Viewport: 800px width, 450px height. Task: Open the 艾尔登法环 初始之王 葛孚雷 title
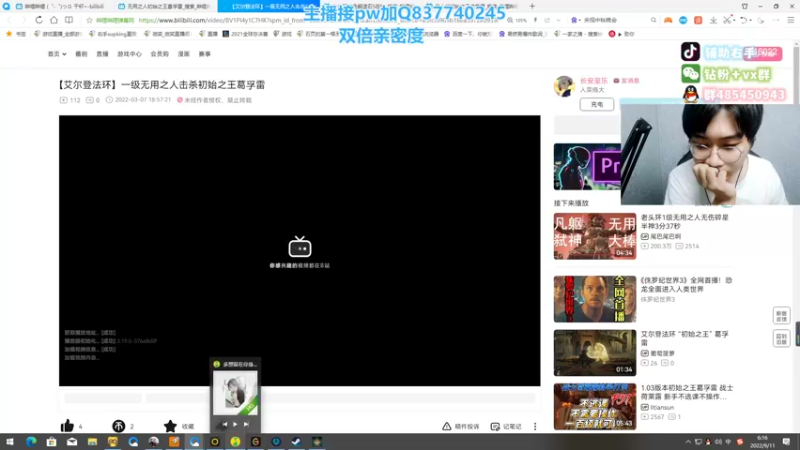click(x=685, y=338)
